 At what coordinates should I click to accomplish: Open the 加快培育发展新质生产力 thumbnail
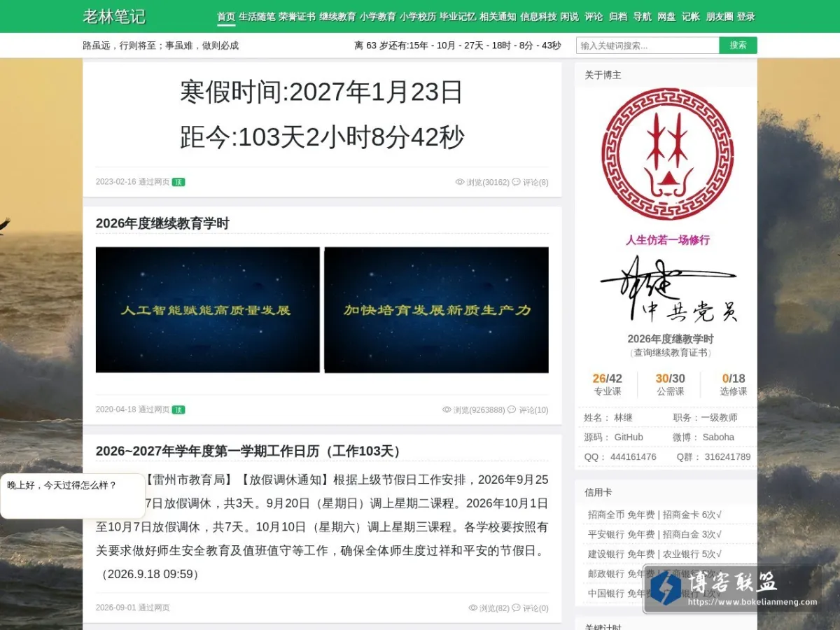[x=436, y=309]
